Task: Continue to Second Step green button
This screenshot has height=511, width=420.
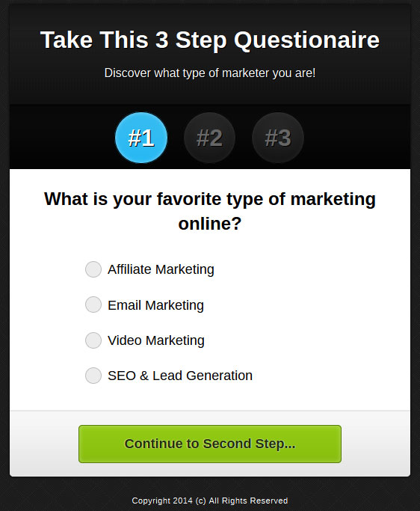Action: coord(210,444)
